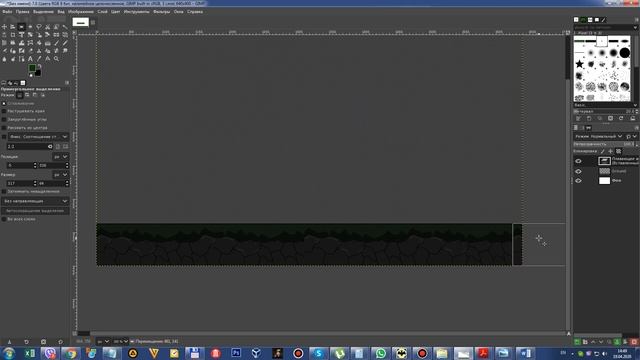The height and width of the screenshot is (360, 640).
Task: Enable the Растушевать края checkbox
Action: 4,111
